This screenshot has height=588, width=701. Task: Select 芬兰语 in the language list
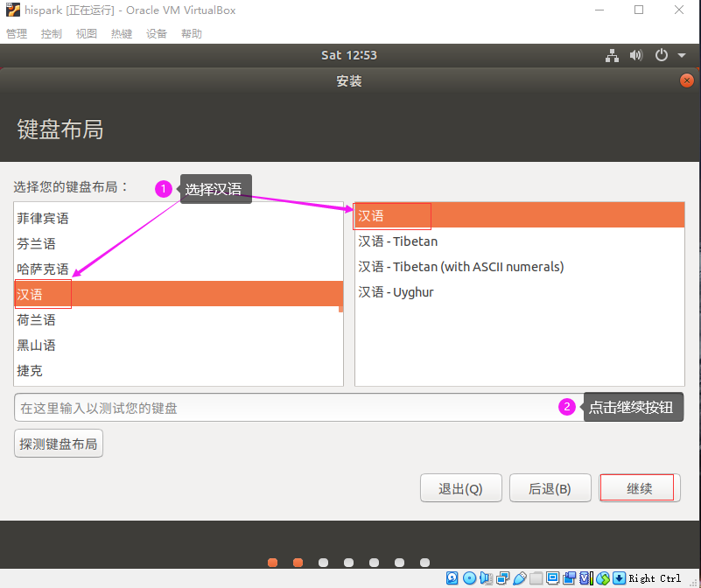(179, 244)
